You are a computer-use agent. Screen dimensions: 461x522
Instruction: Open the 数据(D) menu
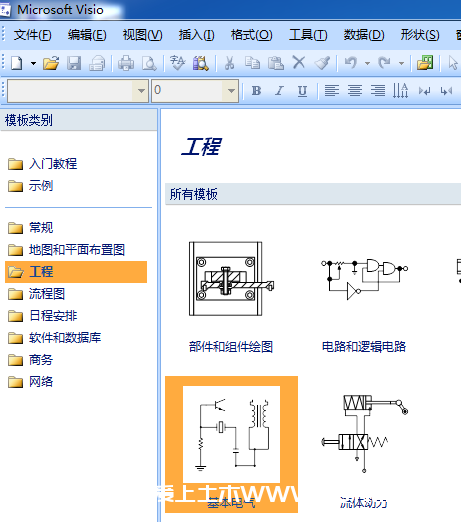[364, 35]
